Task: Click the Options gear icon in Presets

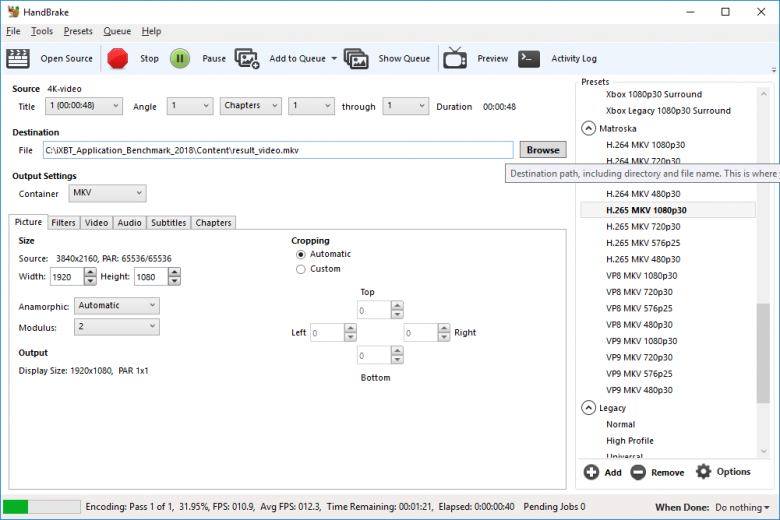Action: (703, 472)
